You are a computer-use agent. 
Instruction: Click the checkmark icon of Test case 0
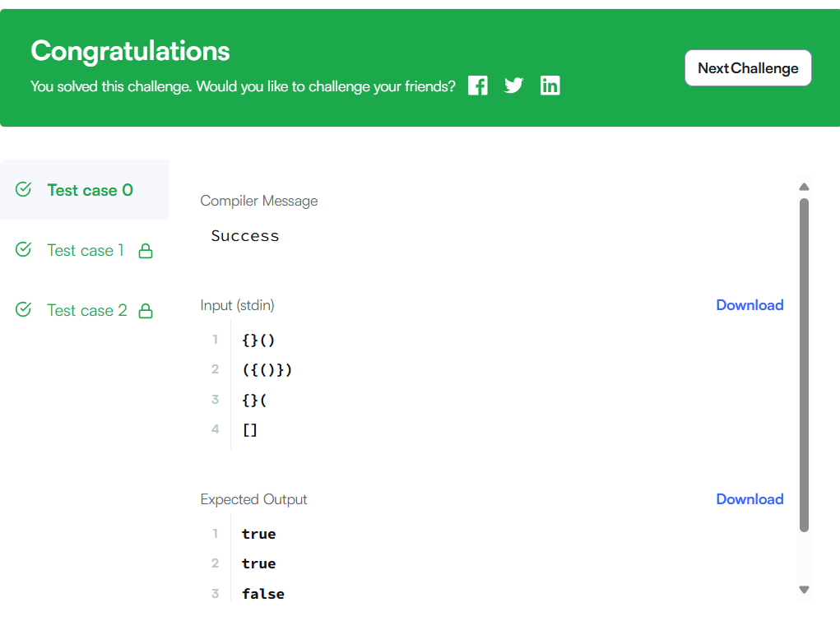pyautogui.click(x=24, y=189)
